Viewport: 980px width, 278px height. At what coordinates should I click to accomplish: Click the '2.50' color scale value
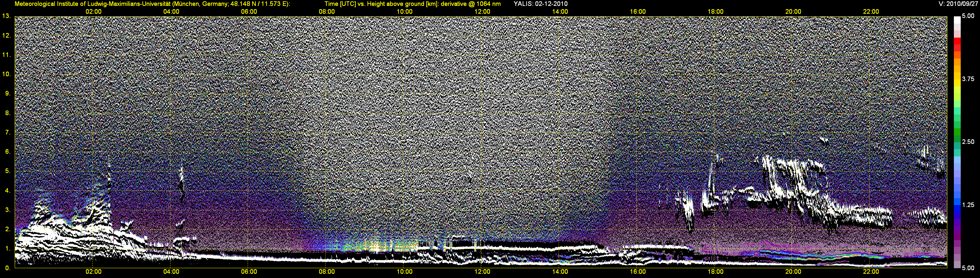tap(968, 142)
